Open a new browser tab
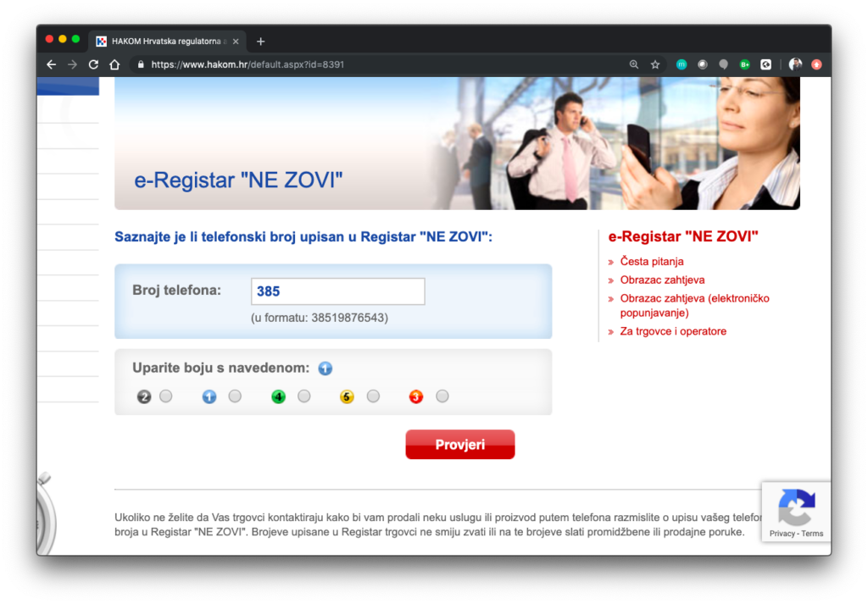This screenshot has height=604, width=868. [x=260, y=41]
